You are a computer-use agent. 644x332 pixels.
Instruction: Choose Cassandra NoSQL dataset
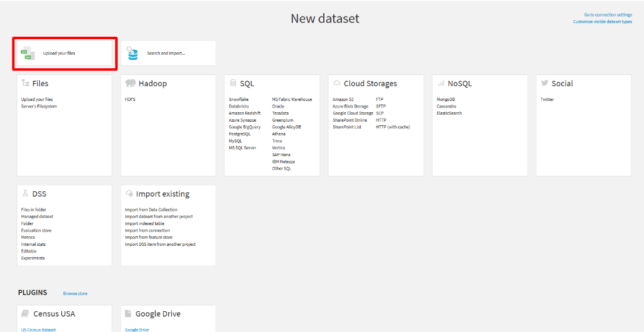tap(446, 106)
